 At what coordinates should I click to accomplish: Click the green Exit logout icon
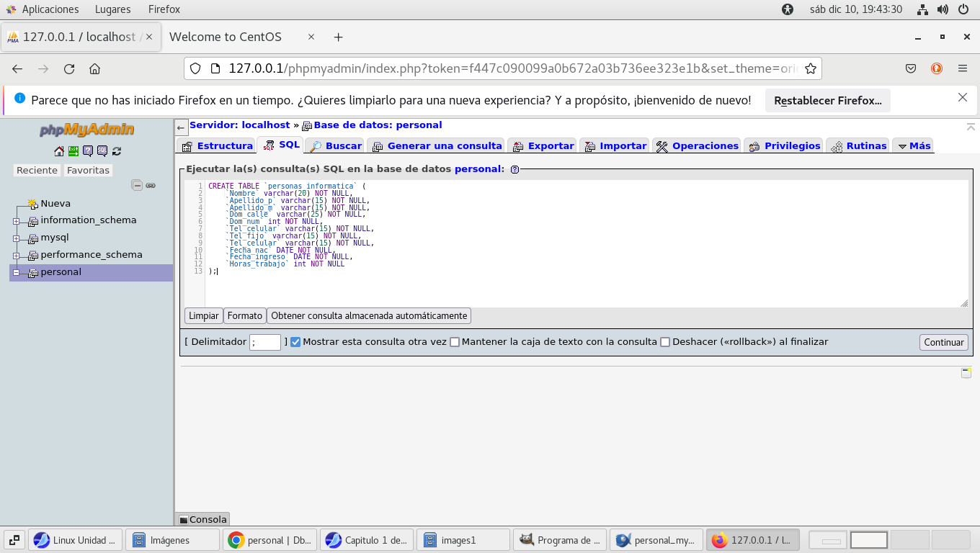coord(73,151)
